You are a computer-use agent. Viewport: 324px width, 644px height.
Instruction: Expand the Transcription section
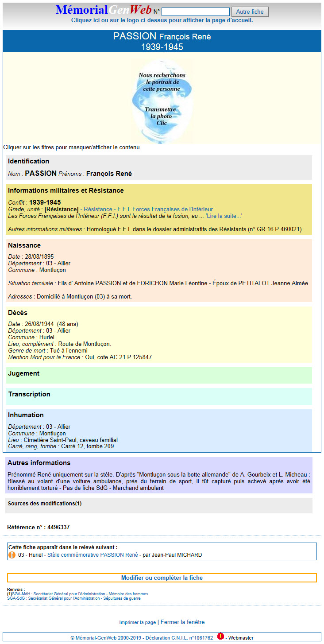pos(29,394)
